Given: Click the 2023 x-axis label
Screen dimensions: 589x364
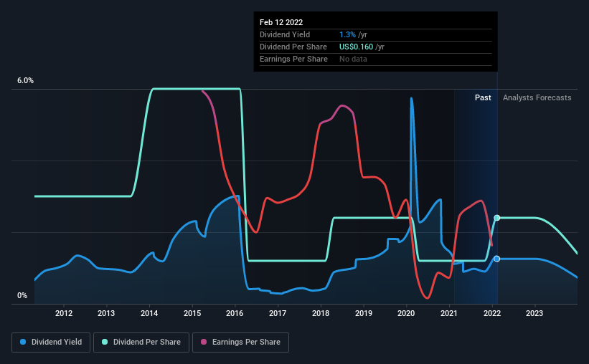Looking at the screenshot, I should pos(534,313).
